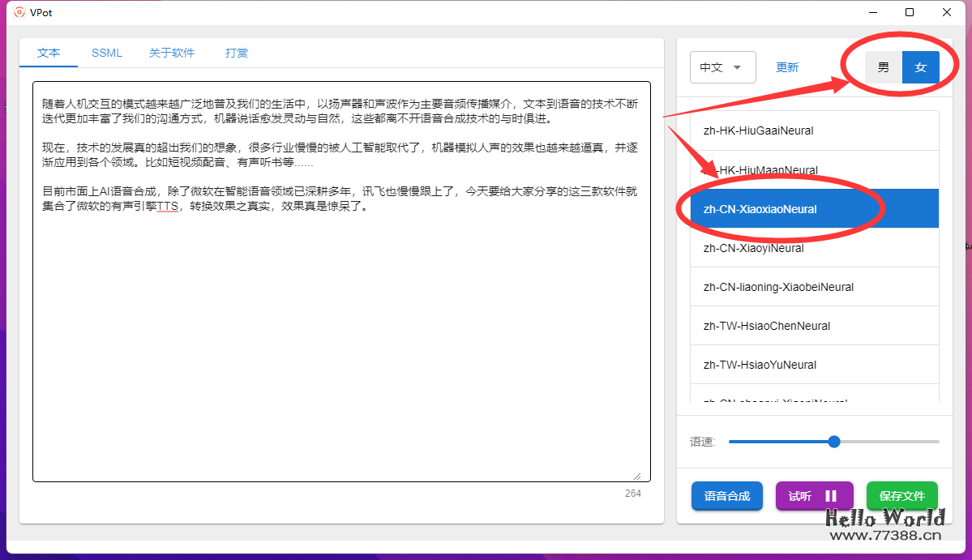Switch to the 文本 tab
The width and height of the screenshot is (972, 560).
point(49,52)
